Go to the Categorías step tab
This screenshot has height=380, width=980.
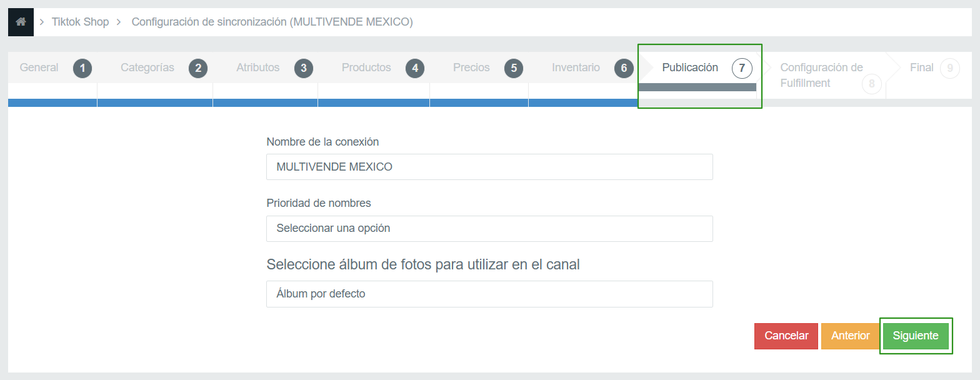click(147, 67)
